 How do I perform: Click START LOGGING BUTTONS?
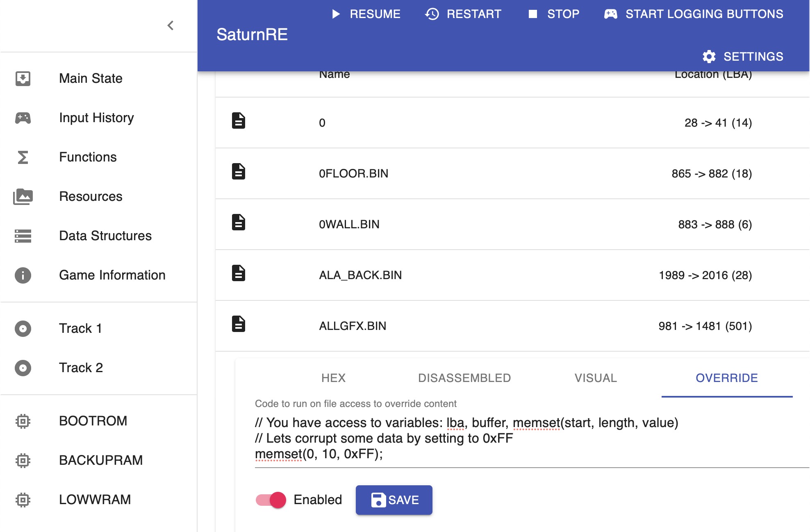click(694, 14)
